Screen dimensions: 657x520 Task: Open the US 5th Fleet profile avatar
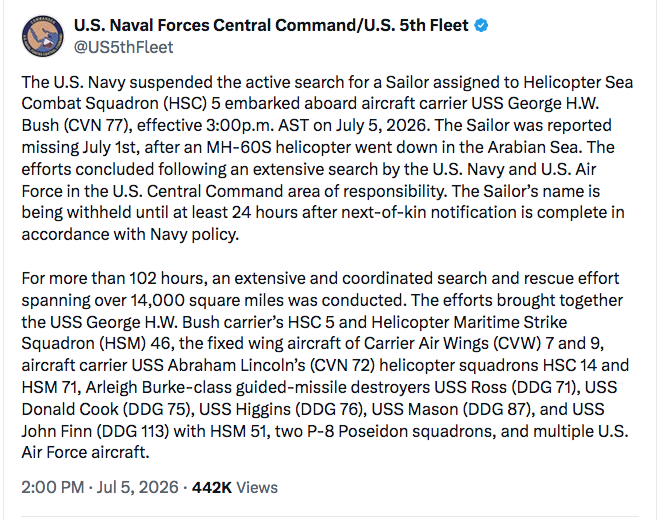[x=43, y=36]
